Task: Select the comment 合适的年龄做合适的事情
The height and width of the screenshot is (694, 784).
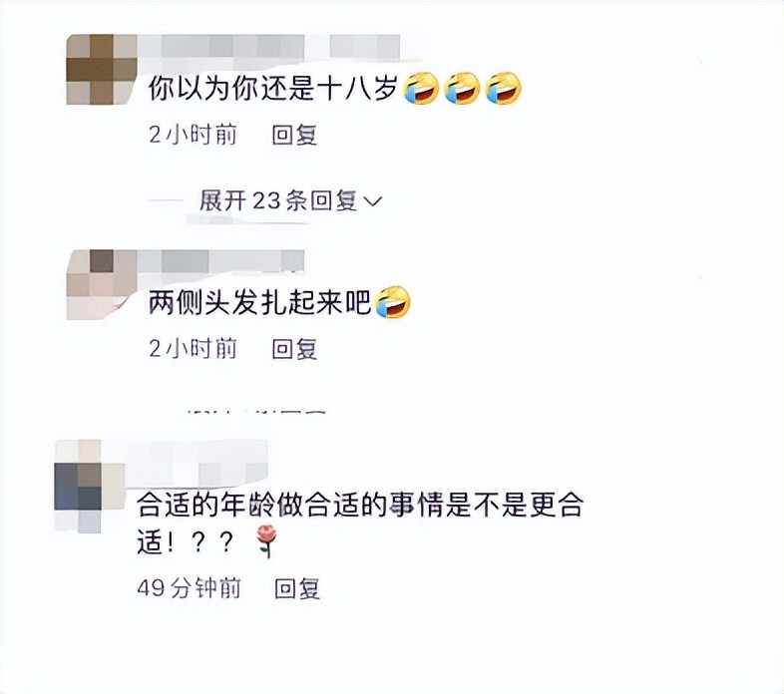Action: click(360, 523)
